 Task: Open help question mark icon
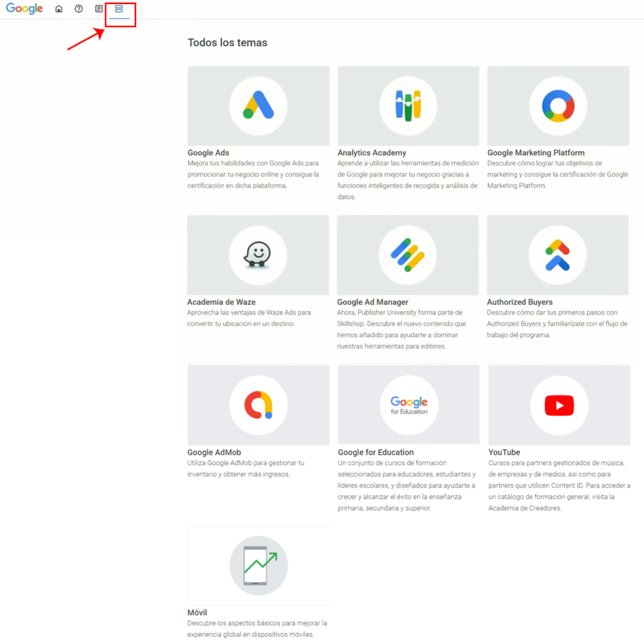(x=79, y=9)
